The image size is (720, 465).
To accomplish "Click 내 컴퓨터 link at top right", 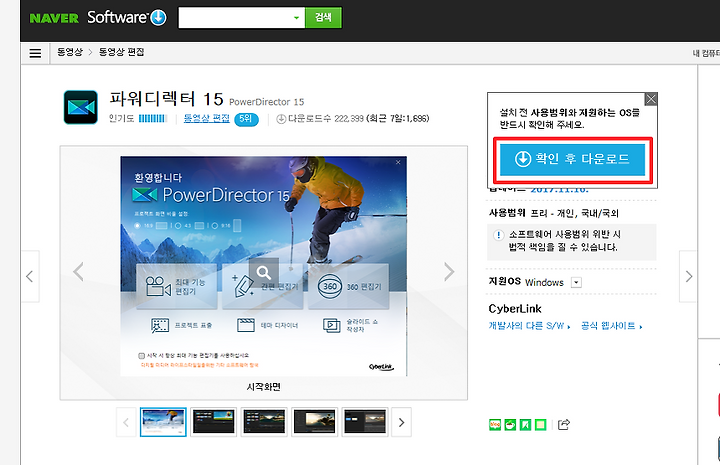I will [x=706, y=53].
